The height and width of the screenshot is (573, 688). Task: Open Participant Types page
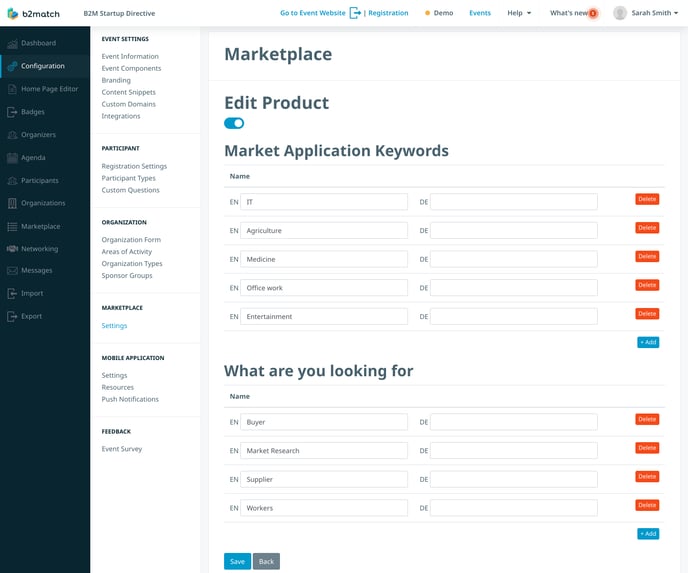pos(129,178)
